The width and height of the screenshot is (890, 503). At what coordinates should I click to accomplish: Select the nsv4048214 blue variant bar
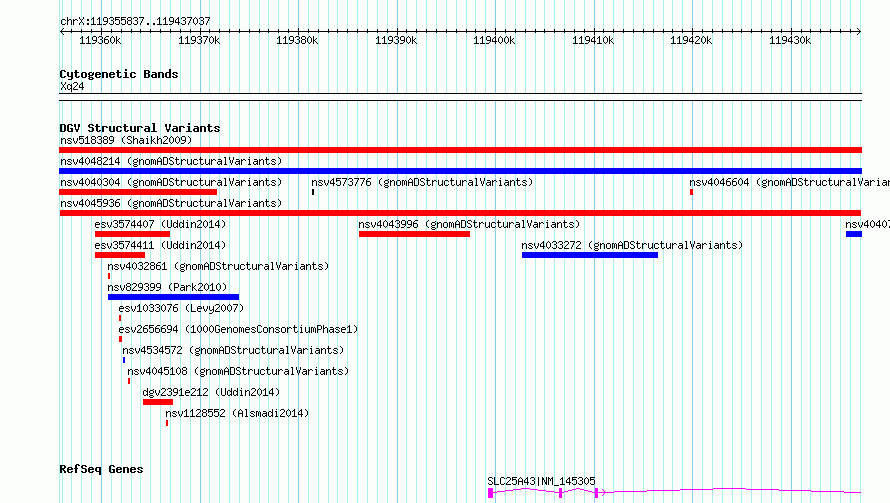tap(460, 171)
